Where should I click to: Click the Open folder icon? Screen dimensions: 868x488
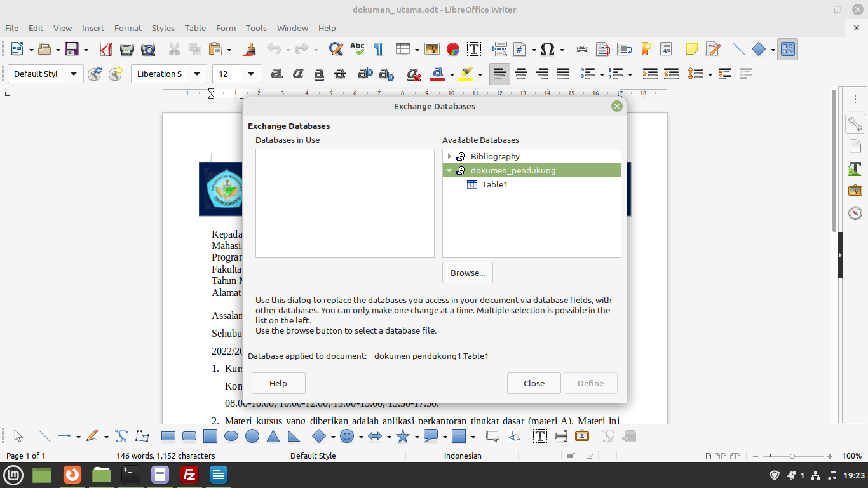pyautogui.click(x=44, y=49)
